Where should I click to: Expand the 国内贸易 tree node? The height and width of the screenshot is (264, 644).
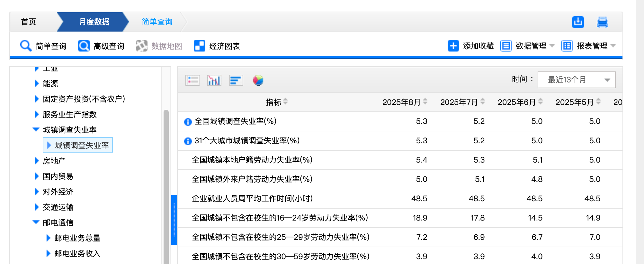click(x=37, y=176)
